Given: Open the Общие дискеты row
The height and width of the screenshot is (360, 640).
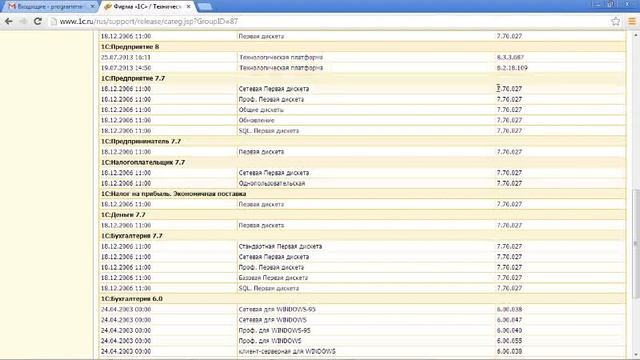Looking at the screenshot, I should (261, 110).
